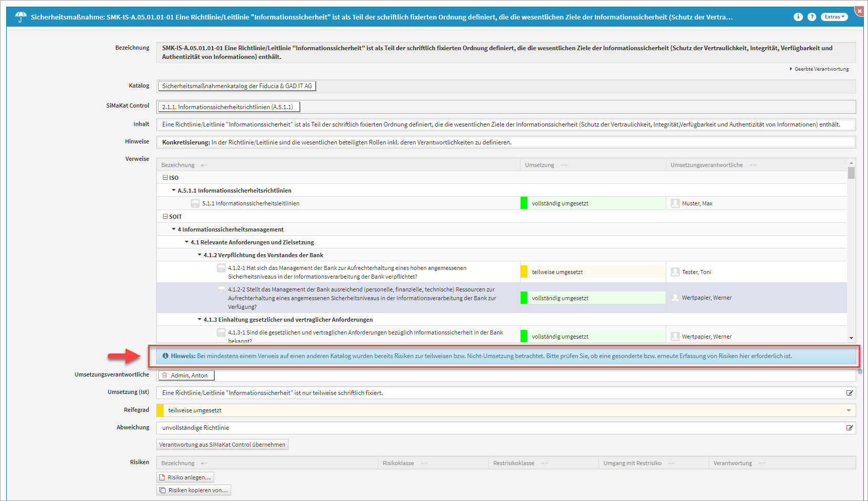Click umbrella icon beside 5.1.1 Informationssicherheitsleitlinien

195,203
